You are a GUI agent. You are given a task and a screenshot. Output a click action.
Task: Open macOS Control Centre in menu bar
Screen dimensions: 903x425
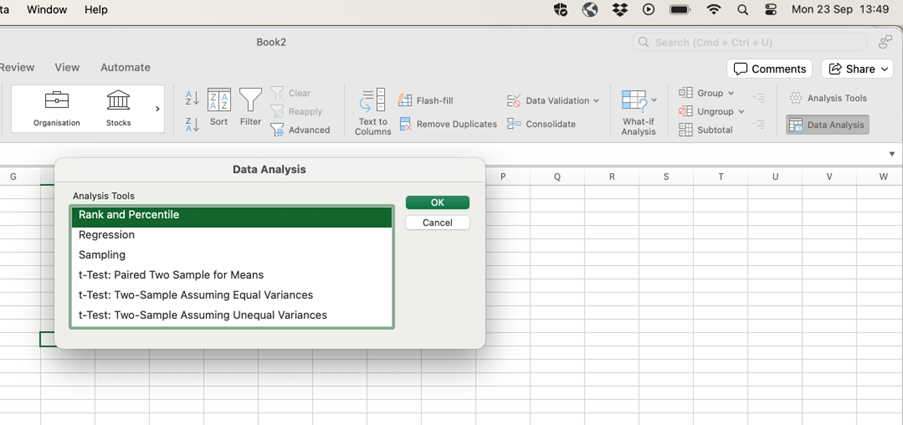[770, 9]
